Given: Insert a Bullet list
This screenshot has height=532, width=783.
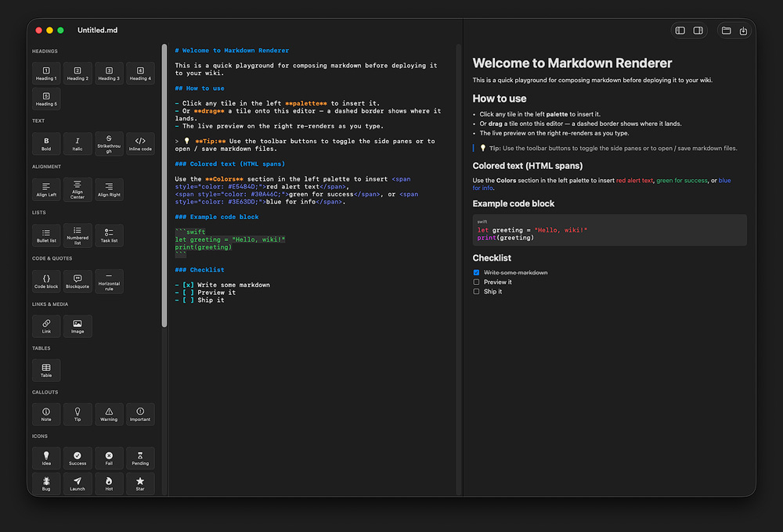Looking at the screenshot, I should (46, 235).
